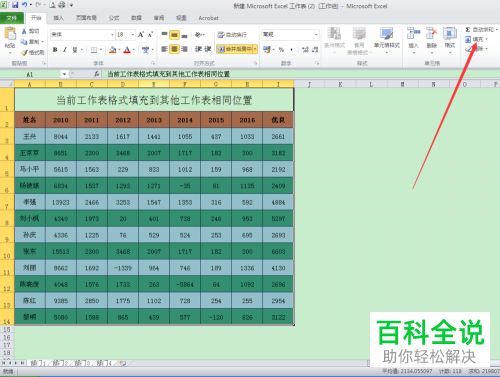This screenshot has width=500, height=377.
Task: Click the Paste clipboard icon
Action: [x=10, y=34]
